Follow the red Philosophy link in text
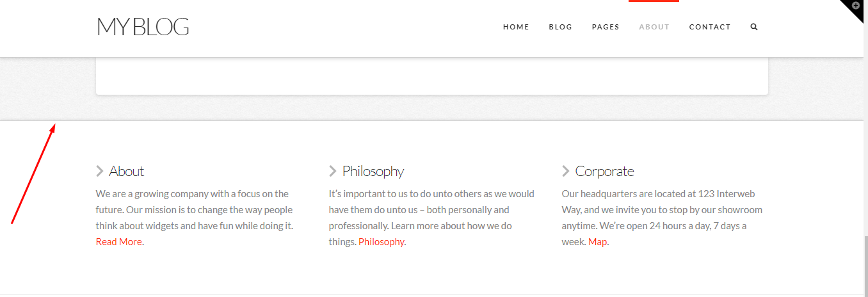The height and width of the screenshot is (297, 868). click(382, 242)
